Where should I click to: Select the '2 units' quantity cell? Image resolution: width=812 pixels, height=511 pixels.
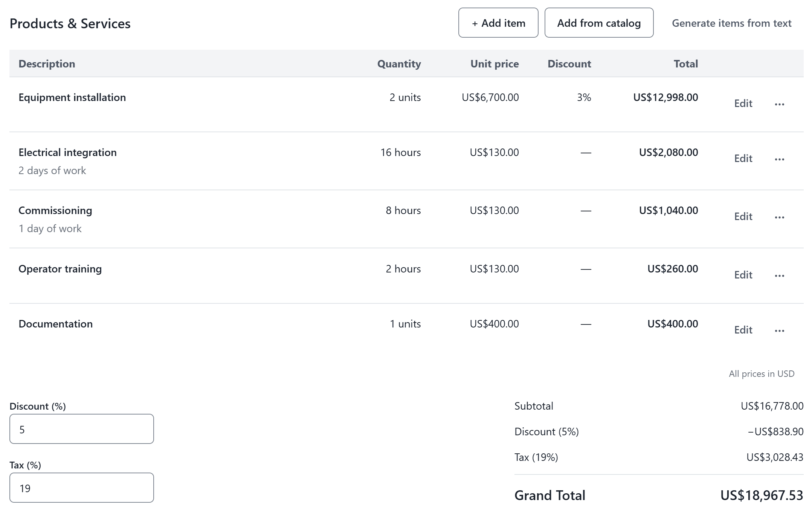405,98
